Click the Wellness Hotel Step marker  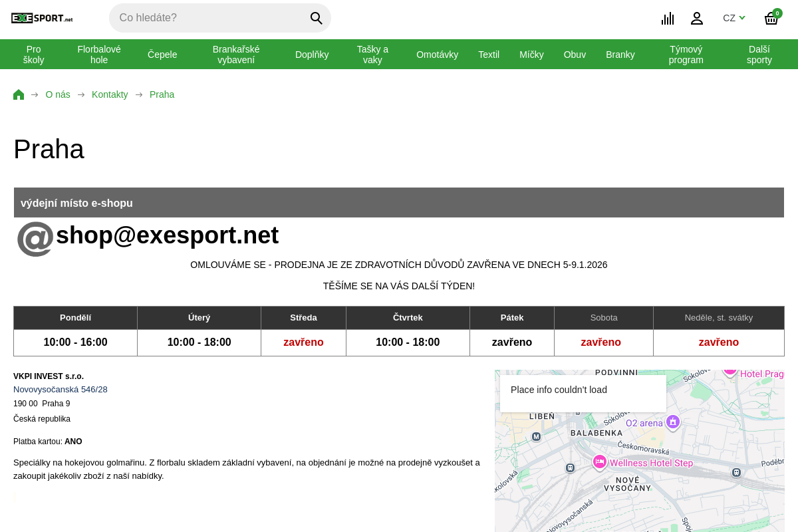pyautogui.click(x=599, y=462)
